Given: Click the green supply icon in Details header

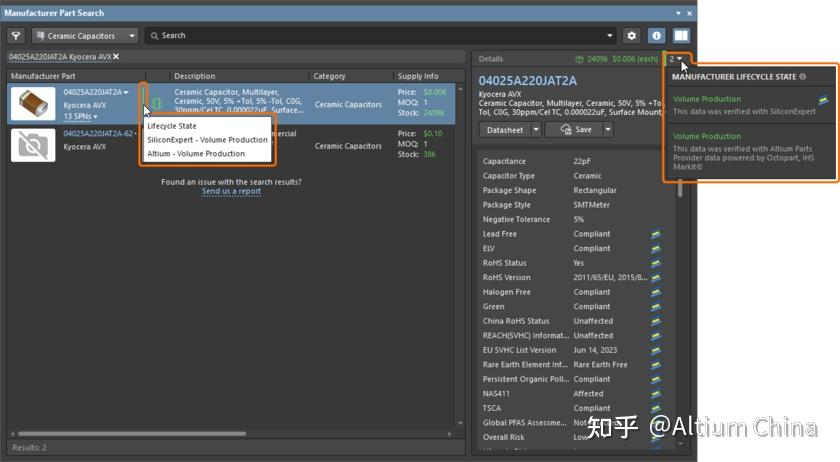Looking at the screenshot, I should tap(579, 59).
